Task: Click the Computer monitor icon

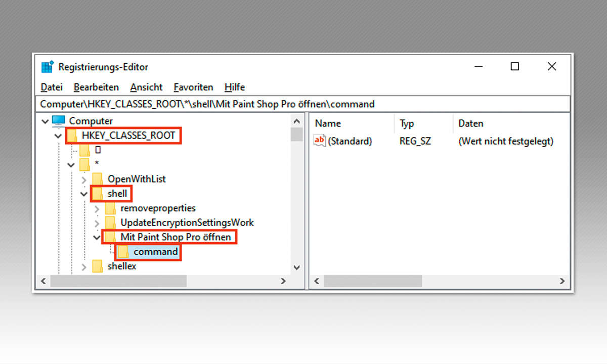Action: point(59,121)
